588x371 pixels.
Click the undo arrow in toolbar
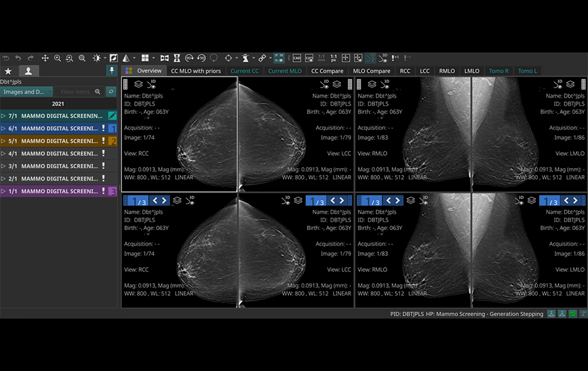point(18,58)
